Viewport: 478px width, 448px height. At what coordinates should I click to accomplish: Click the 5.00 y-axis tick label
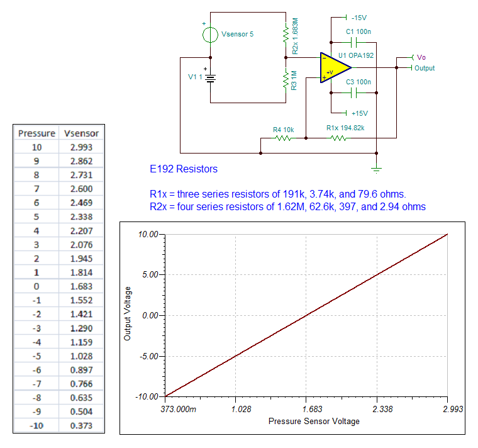[x=150, y=275]
